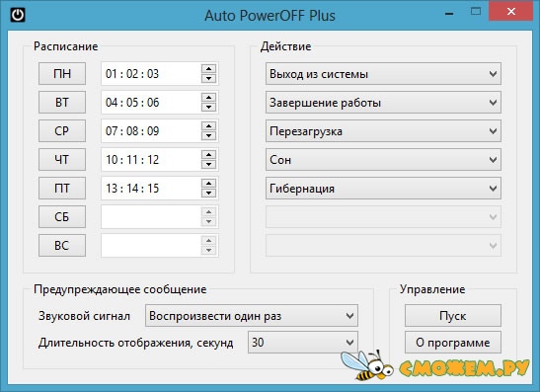Image resolution: width=540 pixels, height=392 pixels.
Task: Click the Длительность отображения, секунд label
Action: click(x=136, y=343)
